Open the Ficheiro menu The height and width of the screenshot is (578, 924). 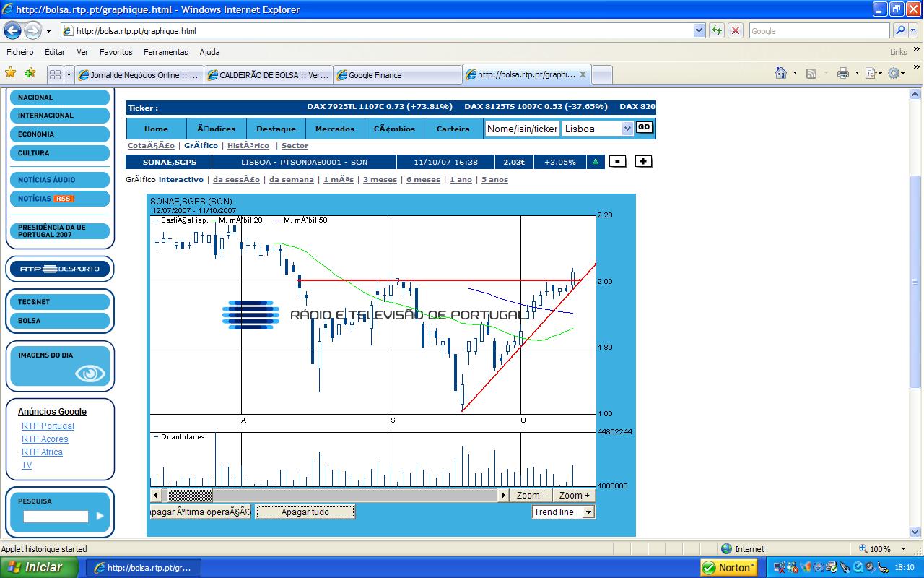coord(20,52)
